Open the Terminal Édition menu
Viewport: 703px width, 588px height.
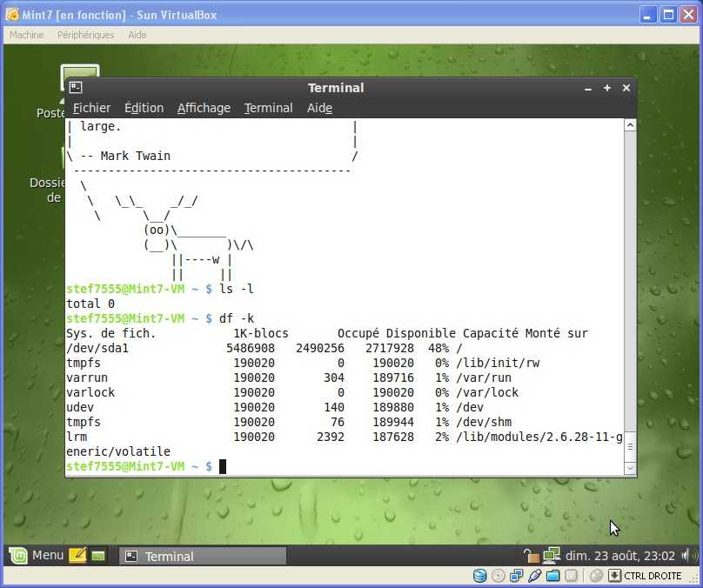(144, 108)
